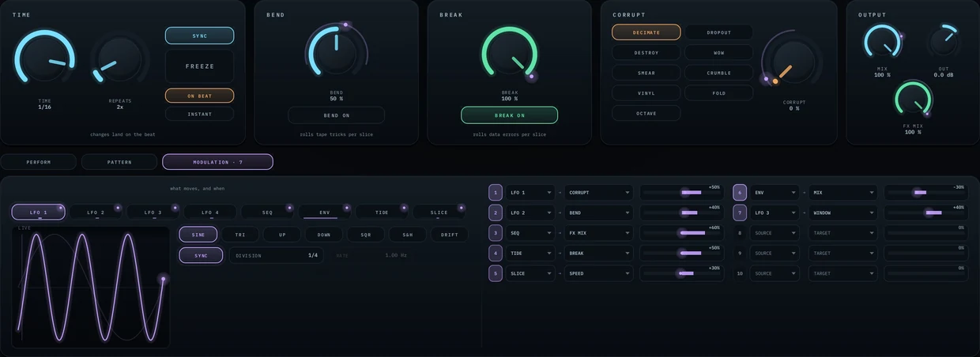
Task: Open slot 10 TARGET dropdown
Action: coord(843,273)
